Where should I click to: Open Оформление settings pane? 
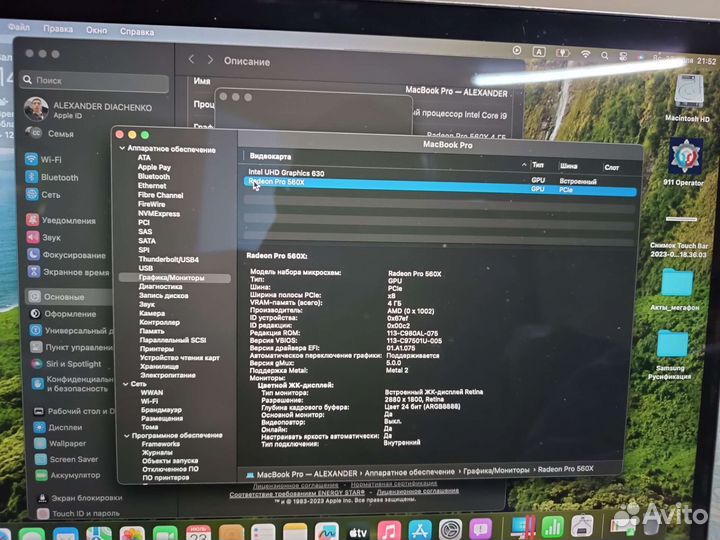63,314
